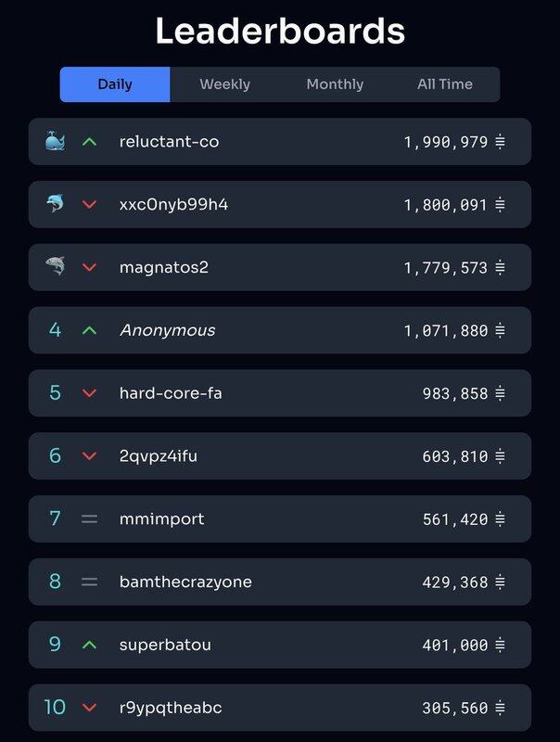
Task: Click the shark icon beside magnatos2
Action: (x=55, y=267)
